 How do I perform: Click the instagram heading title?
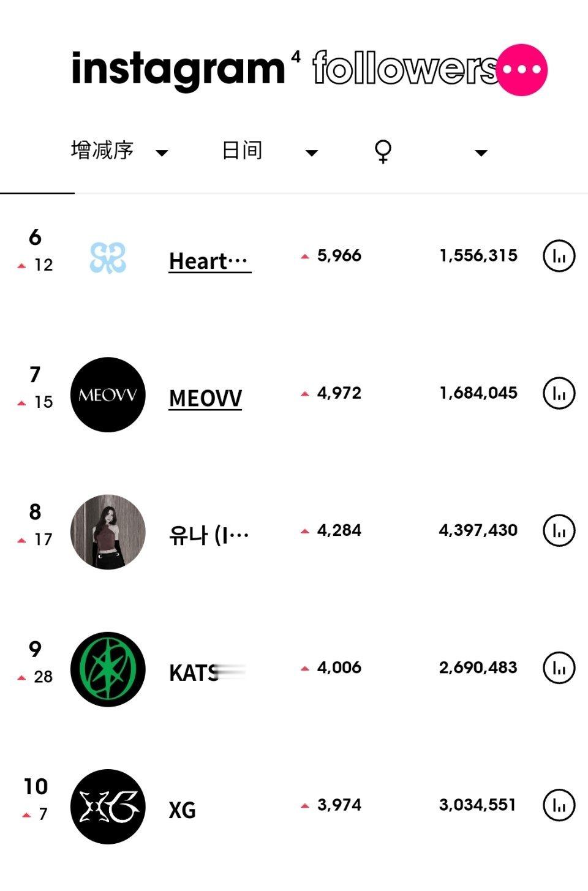[x=178, y=69]
